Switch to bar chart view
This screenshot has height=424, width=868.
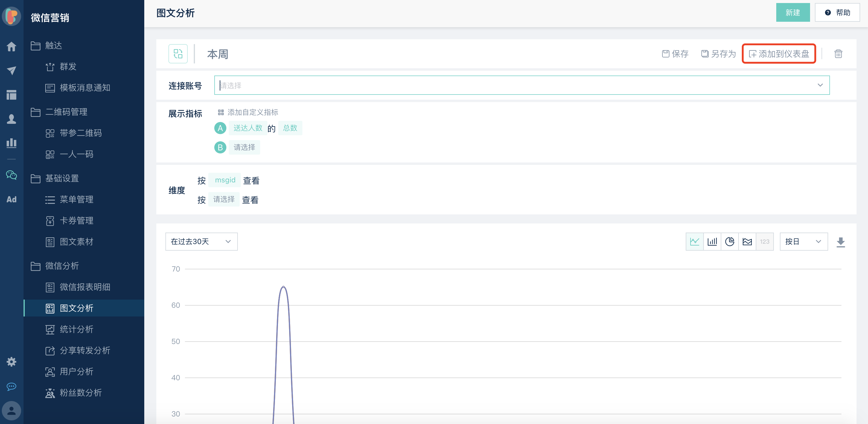(x=712, y=241)
